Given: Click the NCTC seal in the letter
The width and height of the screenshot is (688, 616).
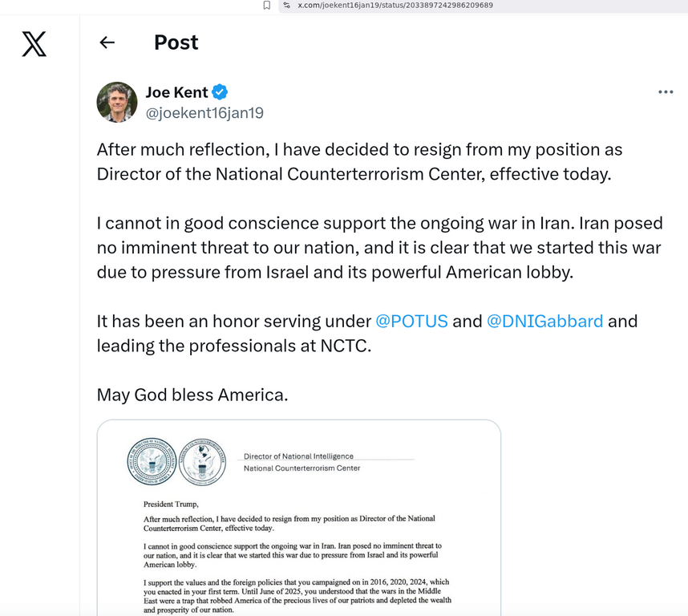Looking at the screenshot, I should click(x=202, y=461).
